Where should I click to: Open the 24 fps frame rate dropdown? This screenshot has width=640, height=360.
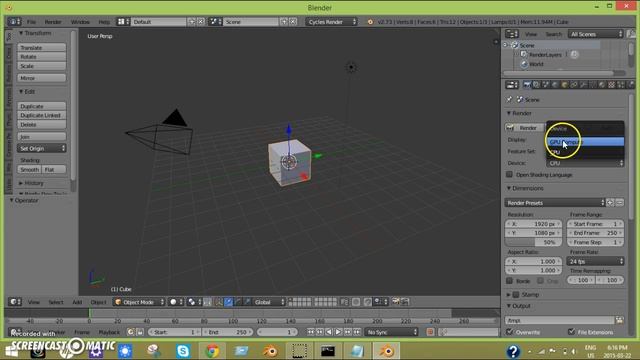[596, 261]
